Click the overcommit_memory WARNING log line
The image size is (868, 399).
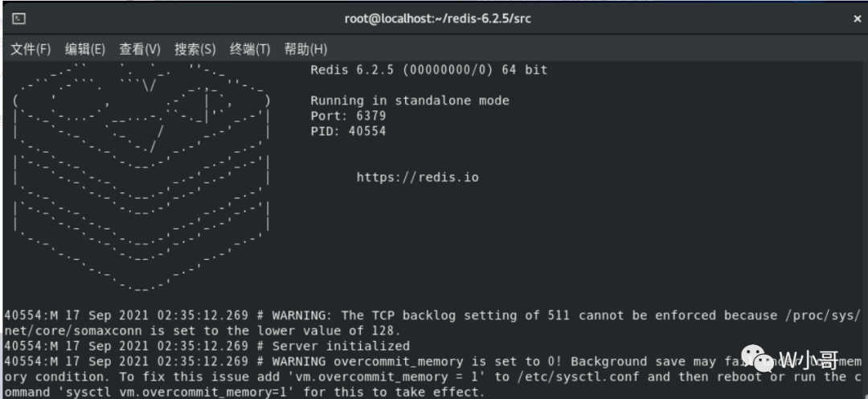coord(433,362)
